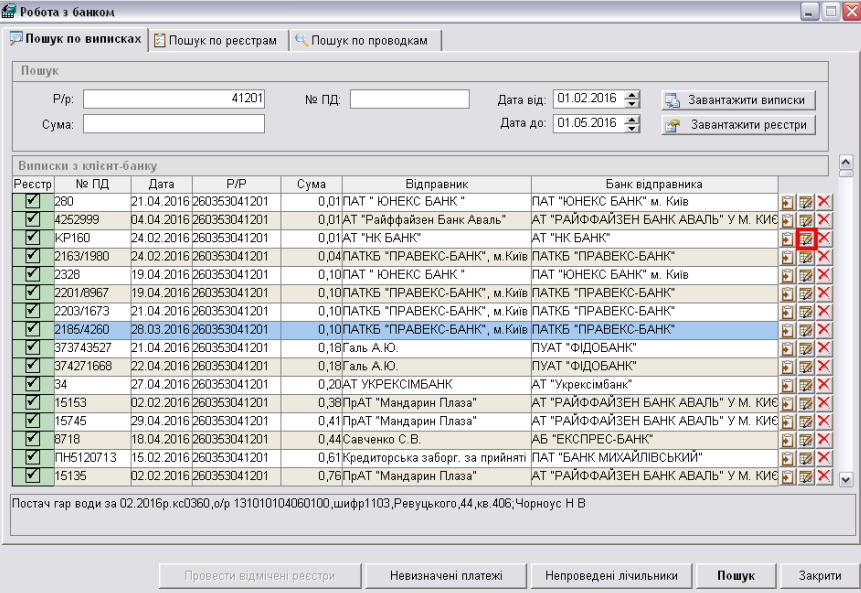
Task: Delete the statement row 15135 with red X
Action: pos(824,476)
